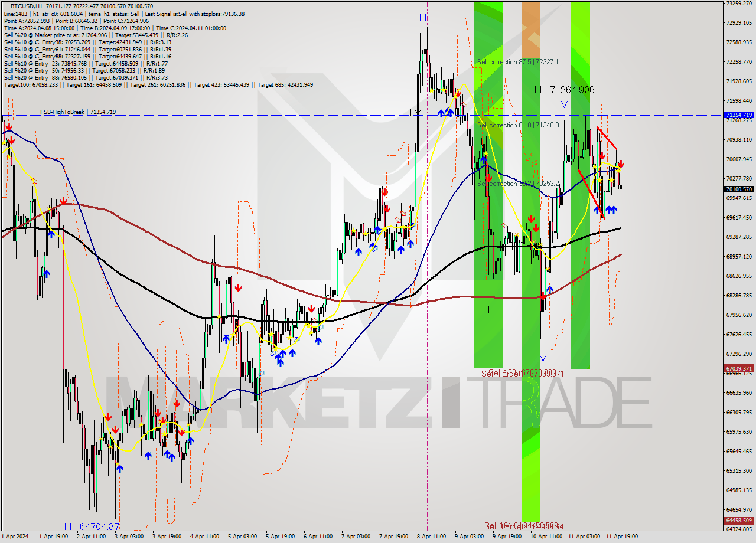The image size is (756, 543).
Task: Click price axis value 73259.270
Action: pyautogui.click(x=739, y=4)
